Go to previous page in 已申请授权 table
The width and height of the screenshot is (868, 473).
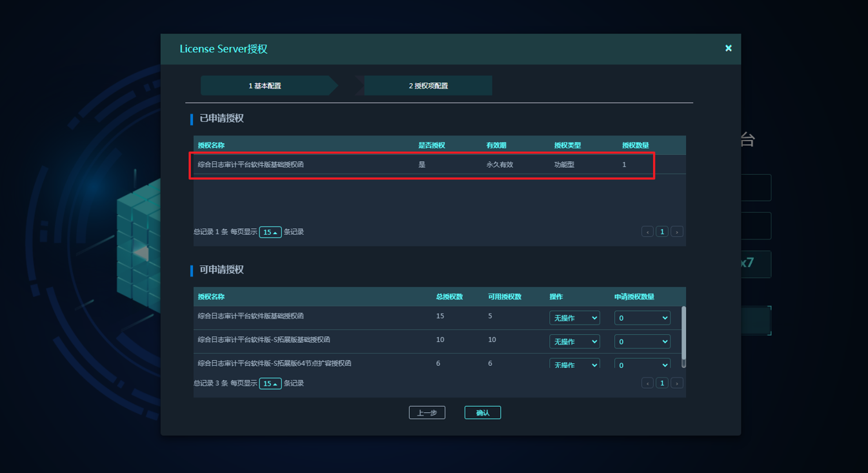[x=647, y=232]
